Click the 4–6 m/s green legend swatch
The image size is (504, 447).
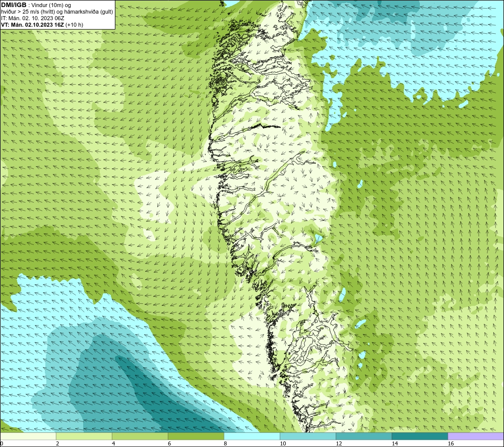click(x=140, y=436)
